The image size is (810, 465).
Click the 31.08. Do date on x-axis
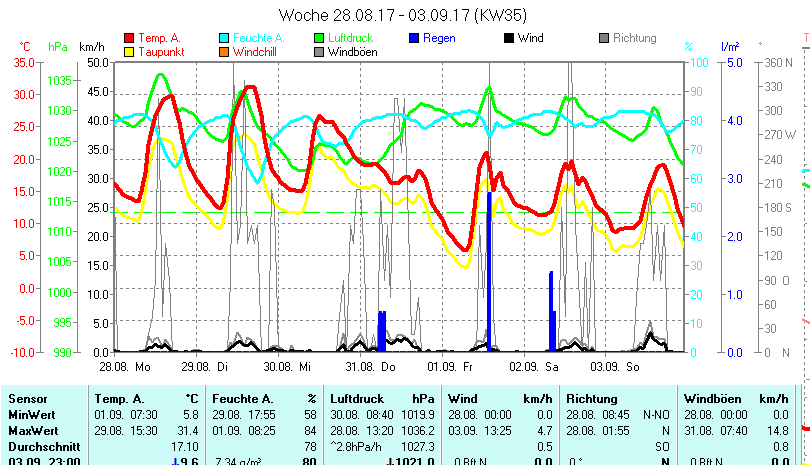click(376, 367)
